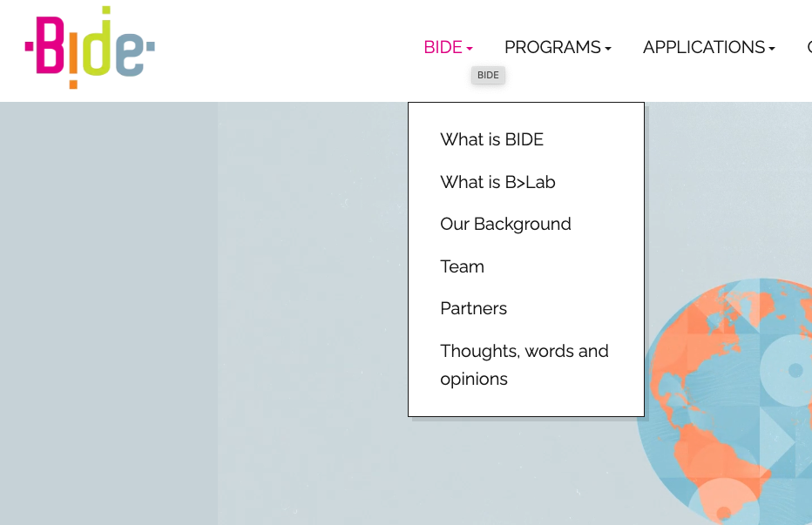
Task: Collapse the BIDE menu via its caret
Action: pyautogui.click(x=470, y=49)
